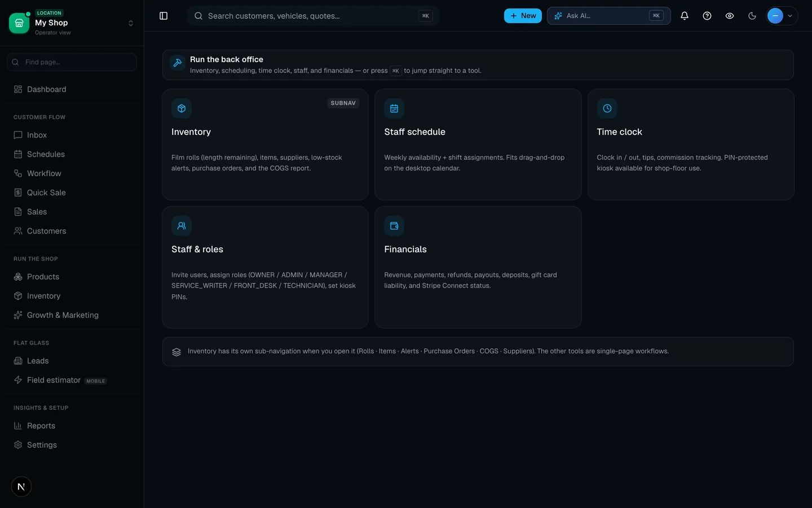The width and height of the screenshot is (812, 508).
Task: Open the Ask AI input box
Action: pyautogui.click(x=608, y=16)
